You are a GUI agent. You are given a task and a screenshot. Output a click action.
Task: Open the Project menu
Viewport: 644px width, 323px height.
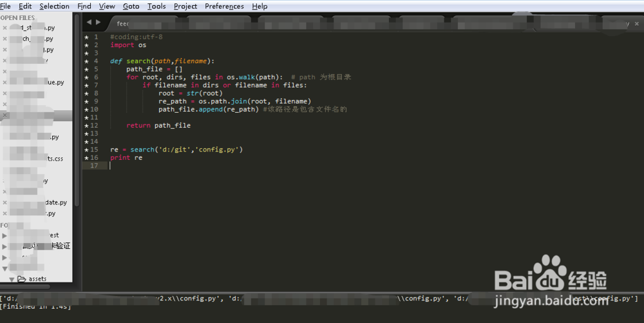[x=185, y=6]
